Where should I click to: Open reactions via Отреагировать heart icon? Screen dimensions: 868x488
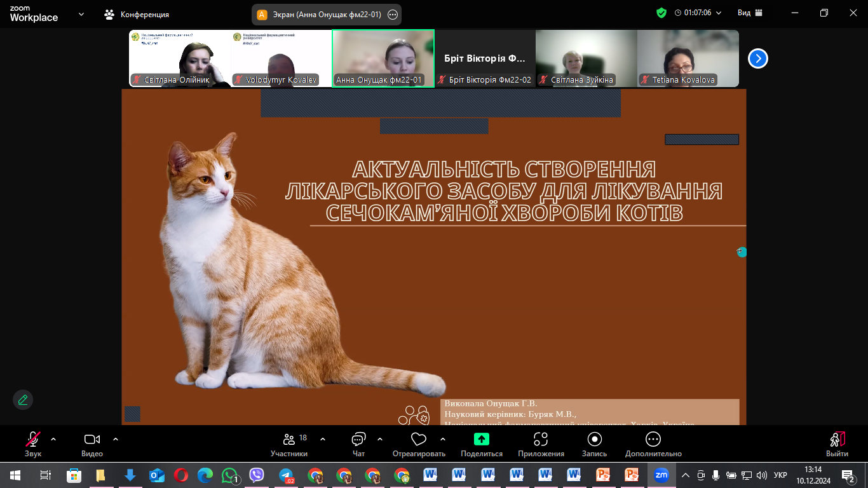click(x=419, y=444)
